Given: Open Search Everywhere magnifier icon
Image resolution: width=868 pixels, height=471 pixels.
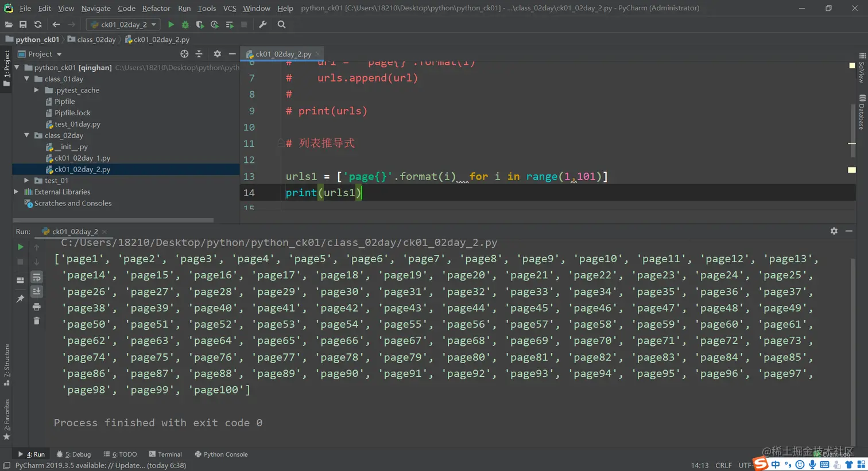Looking at the screenshot, I should [281, 25].
